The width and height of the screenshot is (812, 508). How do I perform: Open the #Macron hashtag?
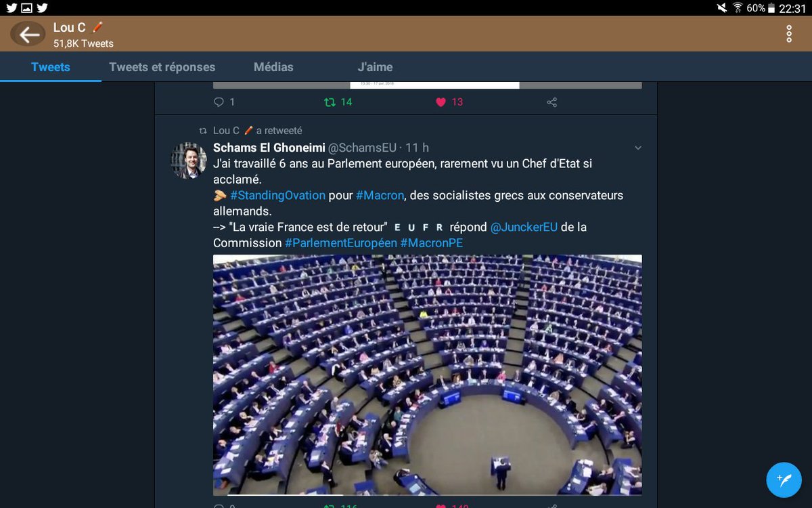(380, 195)
